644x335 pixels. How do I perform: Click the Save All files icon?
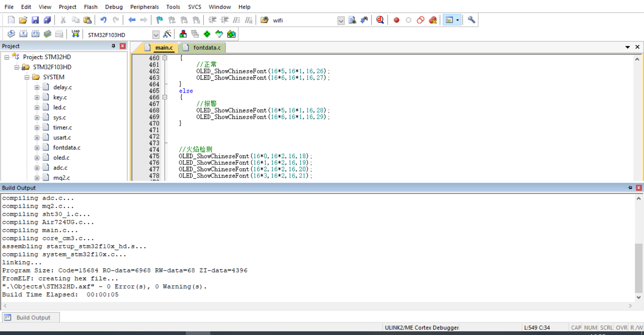click(47, 20)
